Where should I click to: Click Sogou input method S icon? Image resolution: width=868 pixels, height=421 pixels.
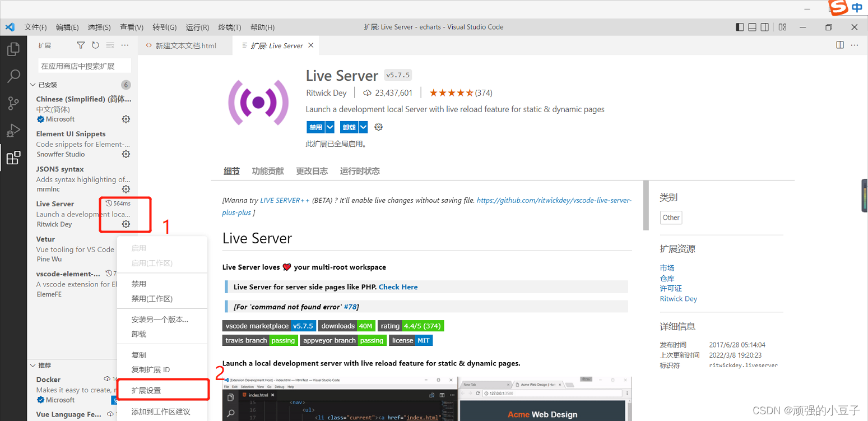(838, 8)
